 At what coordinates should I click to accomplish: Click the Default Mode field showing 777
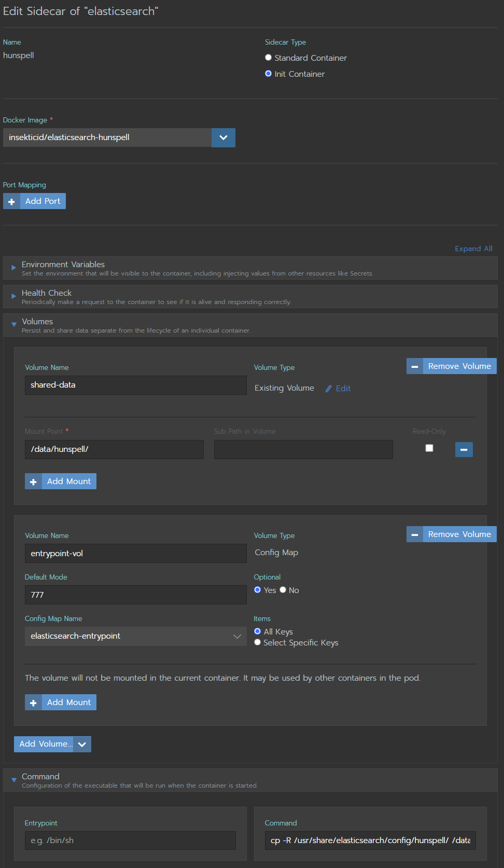point(136,595)
